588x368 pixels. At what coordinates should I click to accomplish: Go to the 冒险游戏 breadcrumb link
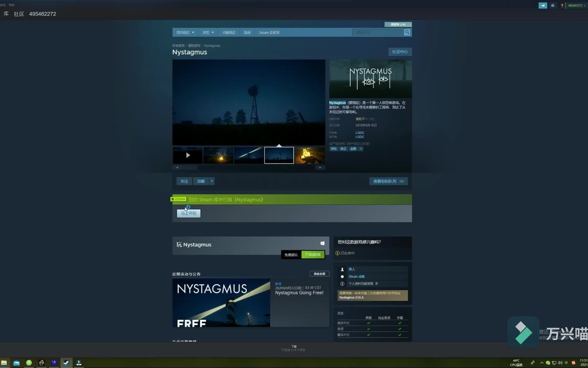coord(194,46)
